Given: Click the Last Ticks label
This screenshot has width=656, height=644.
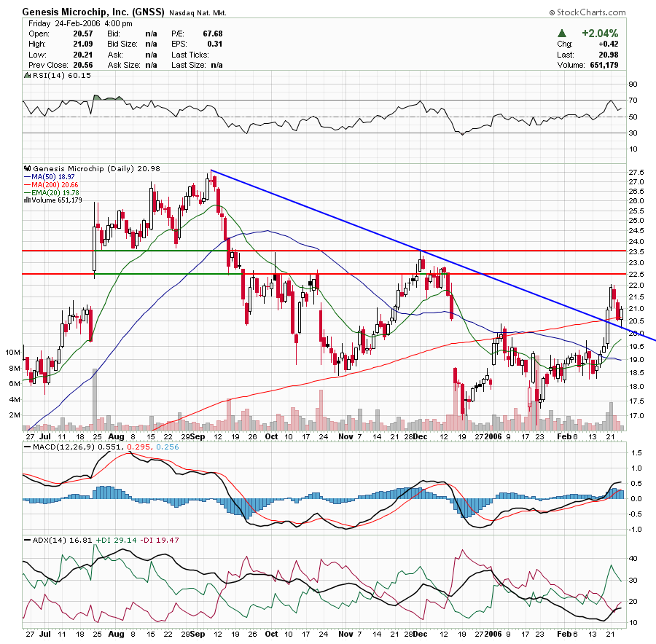Looking at the screenshot, I should 190,55.
